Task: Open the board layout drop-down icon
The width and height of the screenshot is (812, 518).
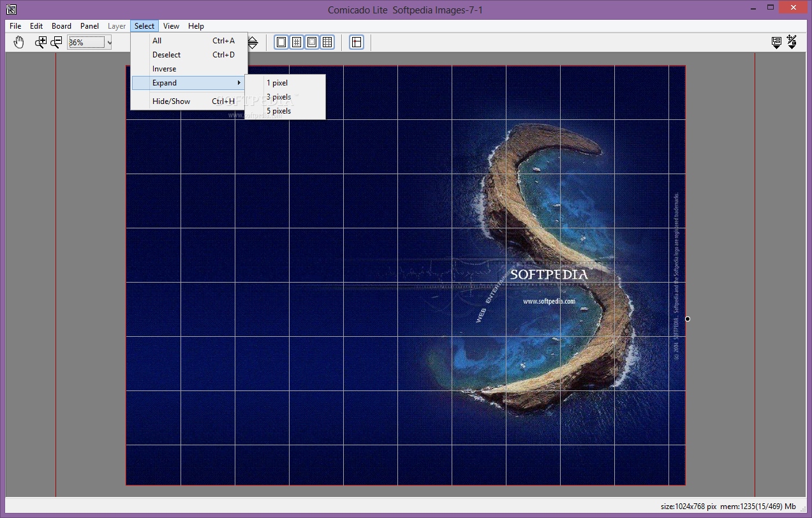Action: pos(776,43)
